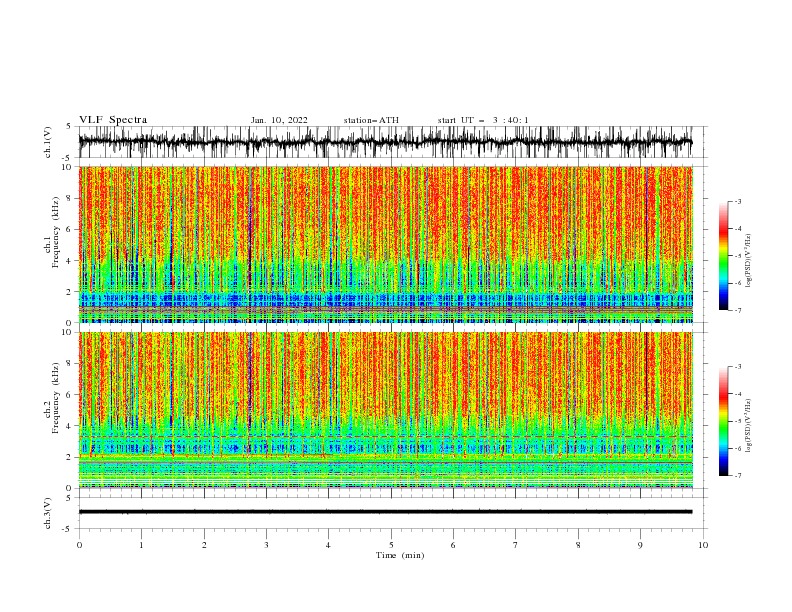Viewport: 792px width, 612px height.
Task: Click the '-5' tick on the ch.1 color bar
Action: 737,256
